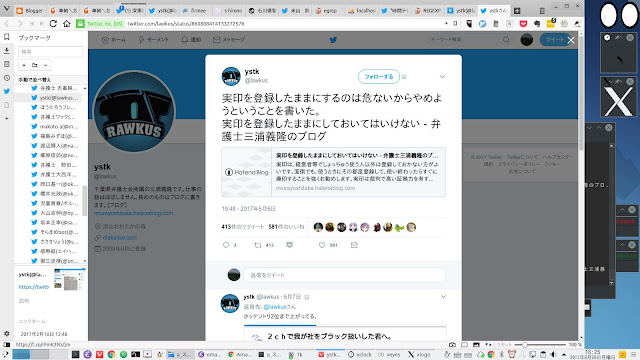
Task: Click the 返信をツイート reply field
Action: (344, 275)
